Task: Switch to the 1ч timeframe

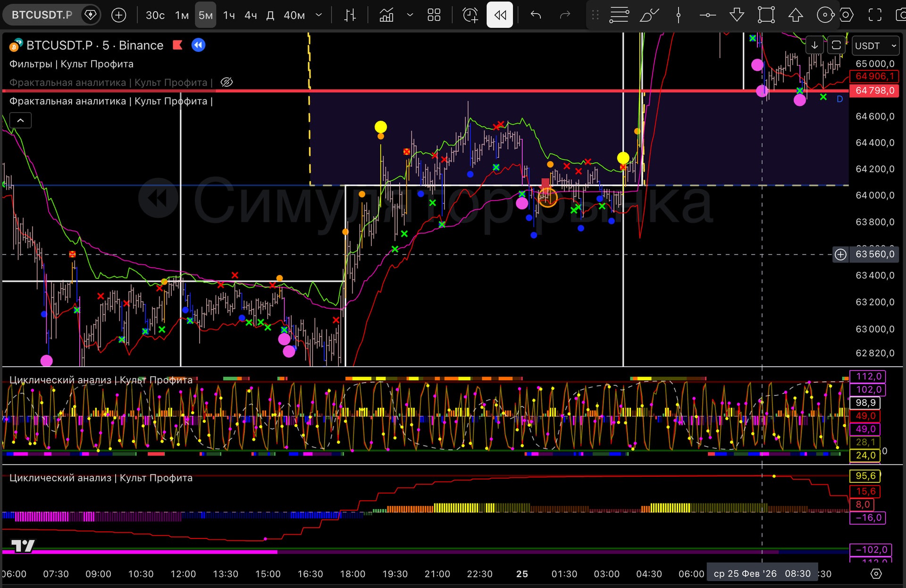Action: tap(229, 15)
